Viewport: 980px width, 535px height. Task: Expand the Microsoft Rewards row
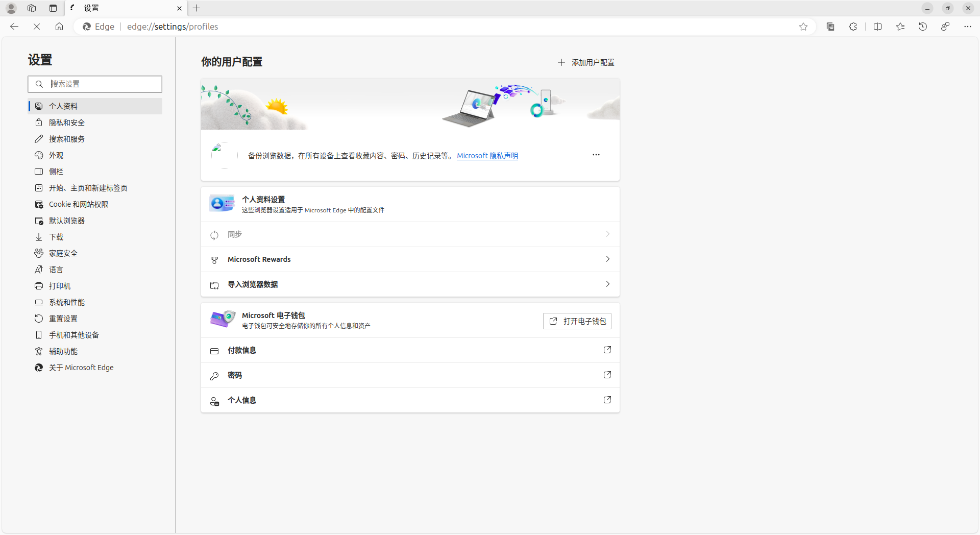click(x=410, y=259)
